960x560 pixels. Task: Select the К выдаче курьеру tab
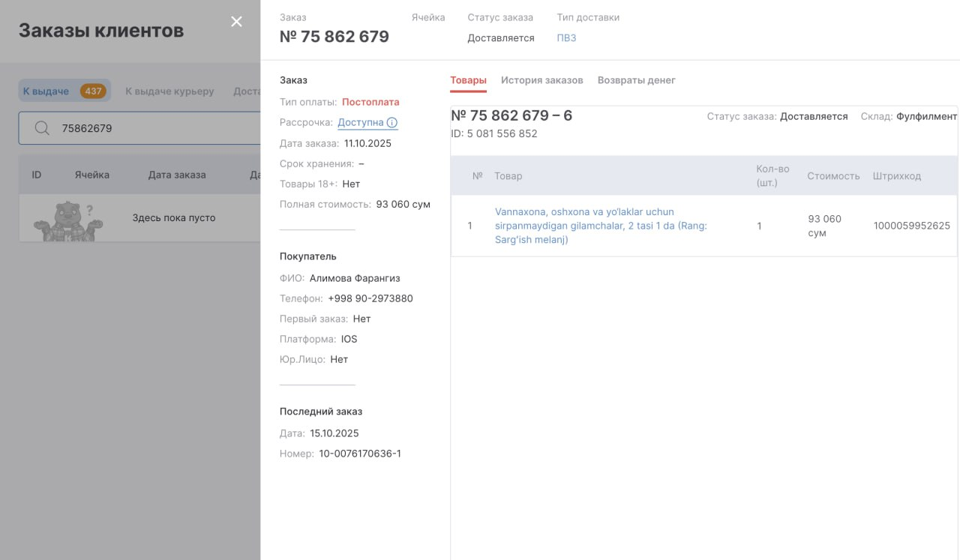coord(169,91)
